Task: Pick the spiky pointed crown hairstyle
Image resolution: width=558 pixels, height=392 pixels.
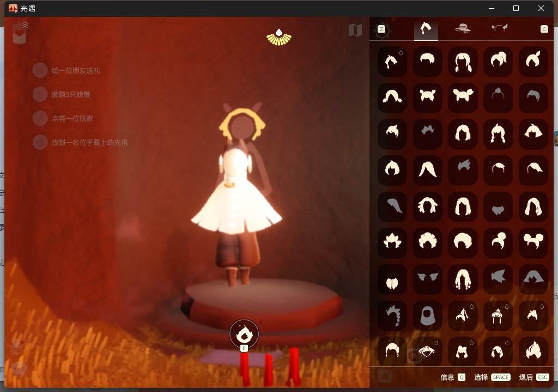Action: click(392, 243)
